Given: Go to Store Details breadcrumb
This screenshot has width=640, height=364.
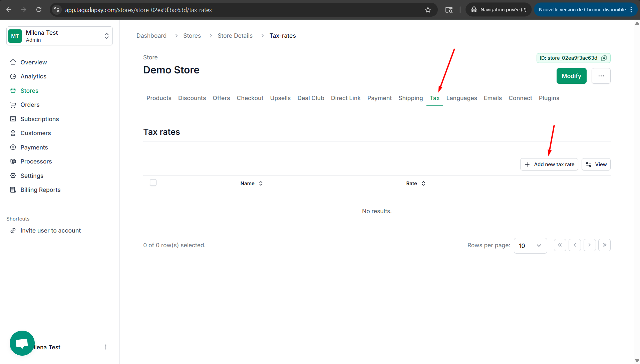Looking at the screenshot, I should [x=235, y=36].
